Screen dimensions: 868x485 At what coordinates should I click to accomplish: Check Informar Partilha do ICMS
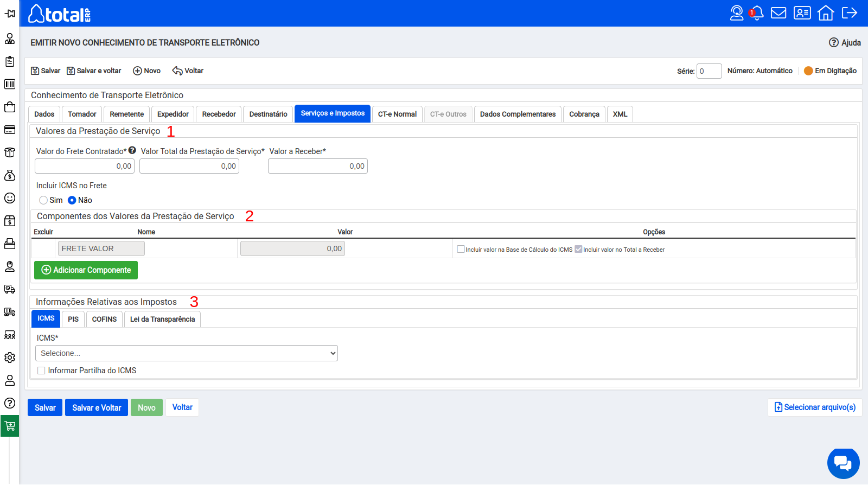pyautogui.click(x=41, y=371)
